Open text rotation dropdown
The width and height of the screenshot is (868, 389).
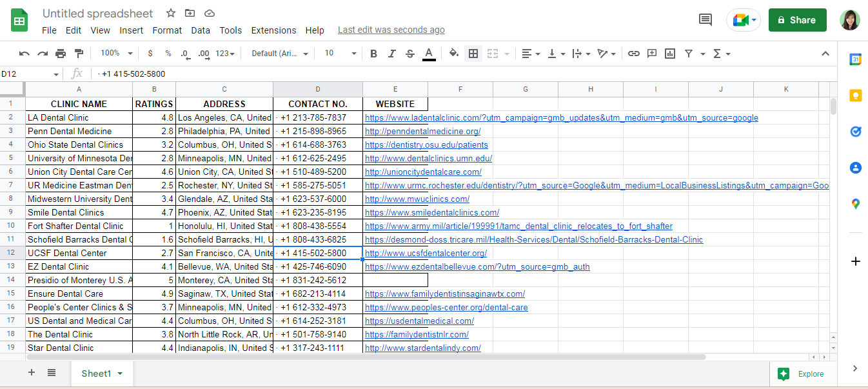coord(606,54)
